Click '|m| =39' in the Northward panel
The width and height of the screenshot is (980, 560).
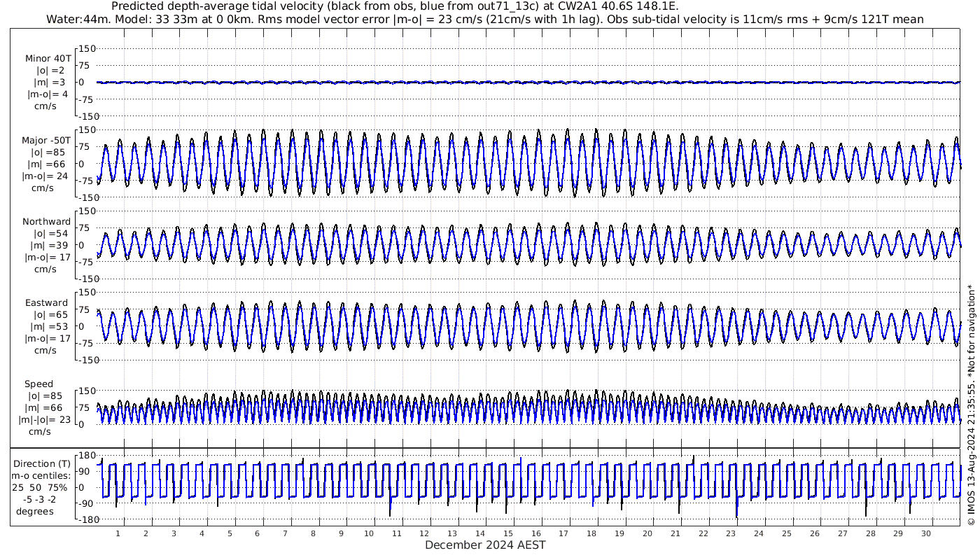tap(50, 246)
